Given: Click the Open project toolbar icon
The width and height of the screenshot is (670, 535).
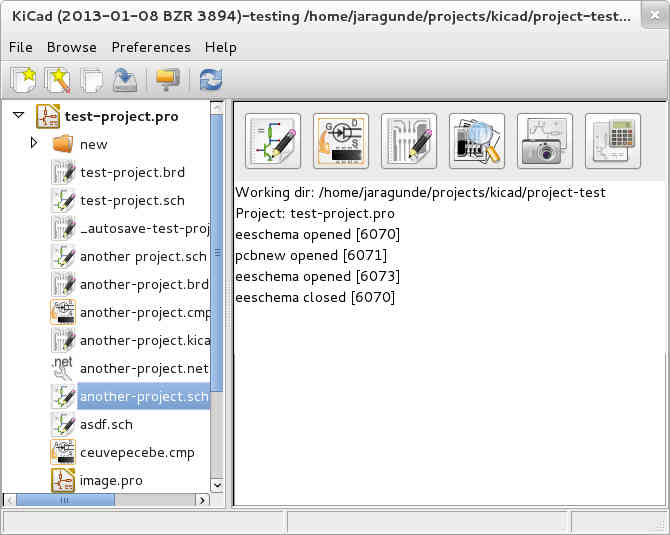Looking at the screenshot, I should (x=92, y=80).
